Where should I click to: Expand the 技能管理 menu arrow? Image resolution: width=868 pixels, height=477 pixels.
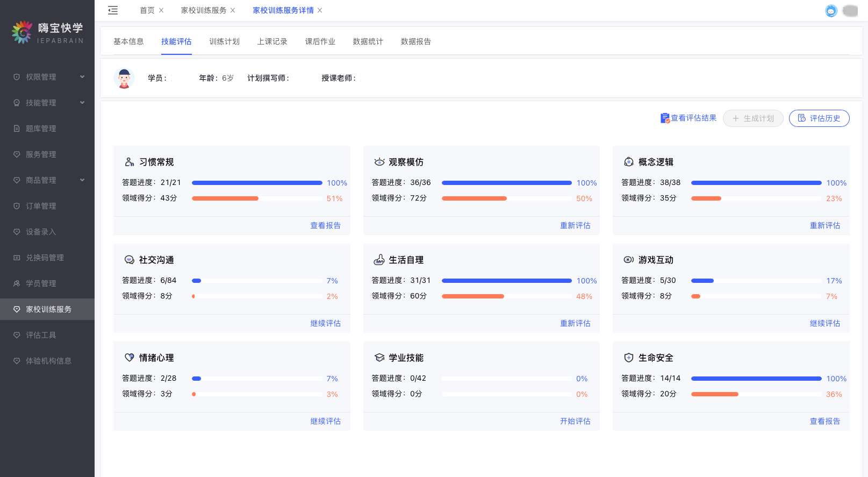pyautogui.click(x=82, y=103)
